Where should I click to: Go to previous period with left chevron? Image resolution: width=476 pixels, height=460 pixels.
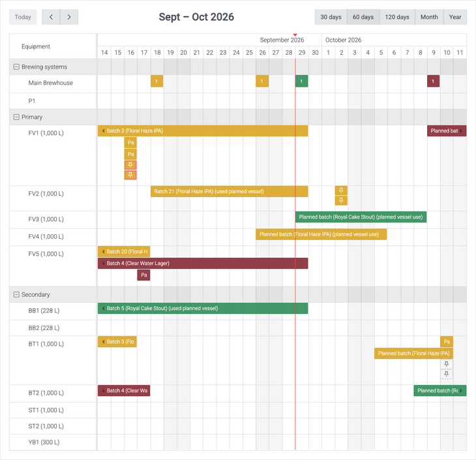(x=51, y=17)
